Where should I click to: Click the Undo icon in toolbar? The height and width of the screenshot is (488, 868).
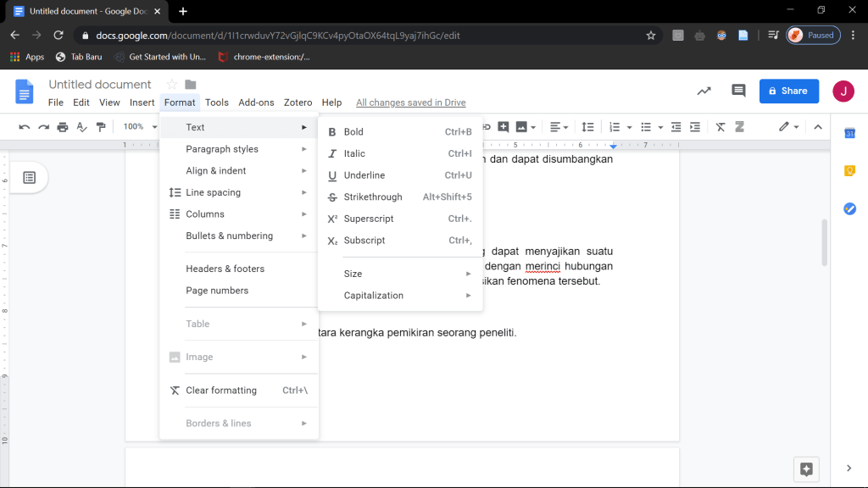(x=24, y=127)
